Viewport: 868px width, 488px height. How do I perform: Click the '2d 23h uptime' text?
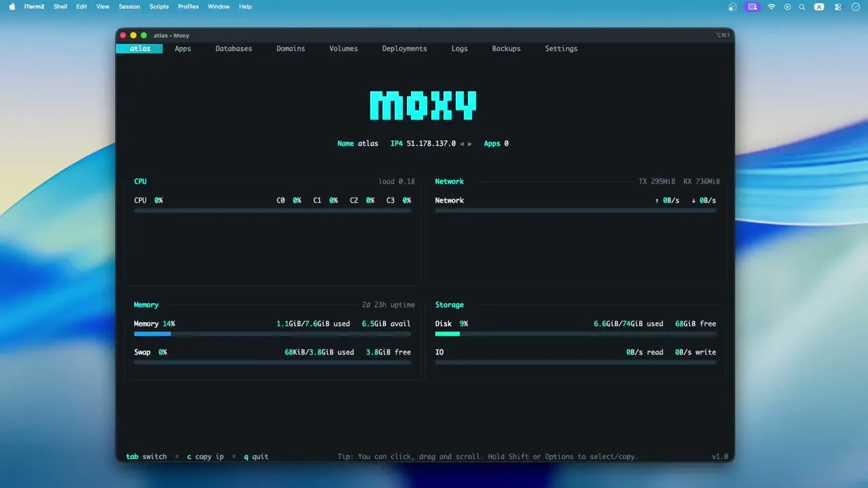pyautogui.click(x=389, y=305)
